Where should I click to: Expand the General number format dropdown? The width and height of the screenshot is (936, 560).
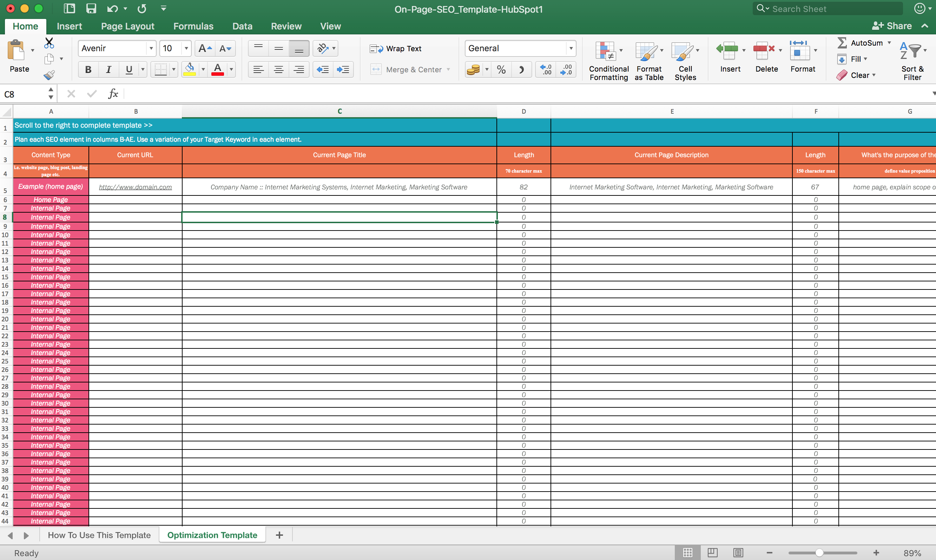point(571,48)
